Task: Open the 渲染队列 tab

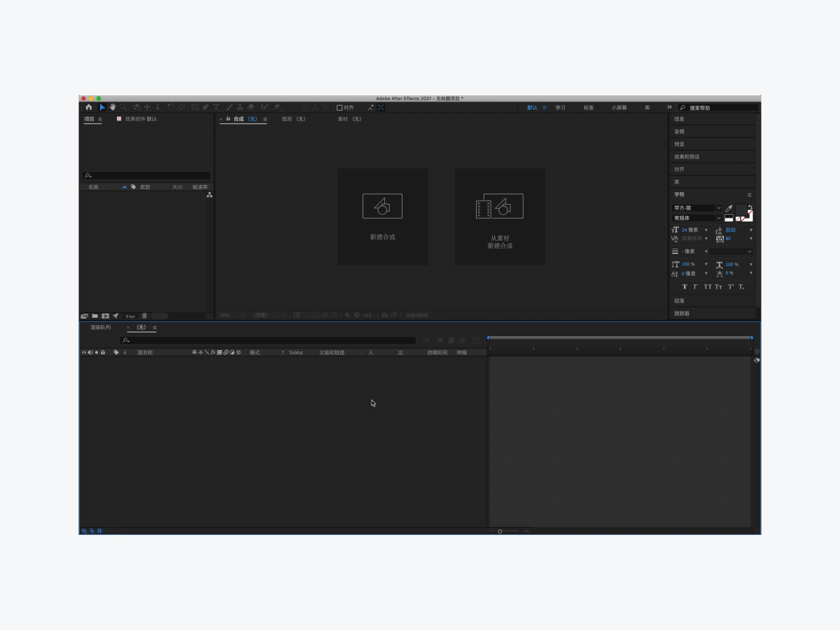Action: tap(100, 328)
